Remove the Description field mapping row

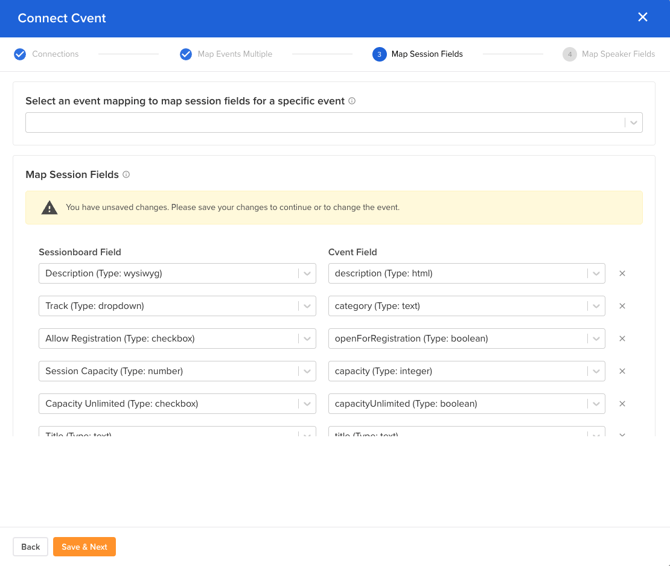click(622, 273)
